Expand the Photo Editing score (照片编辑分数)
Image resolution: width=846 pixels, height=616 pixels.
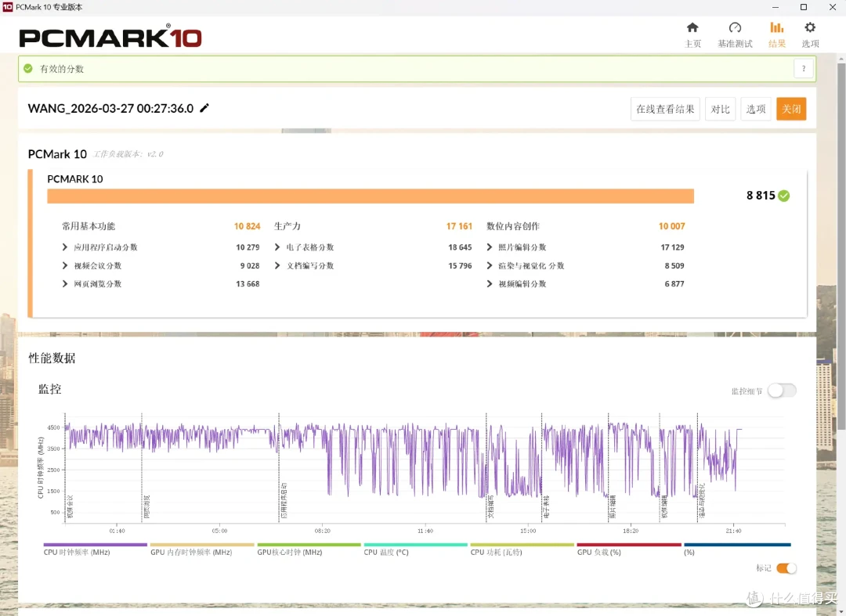click(490, 247)
